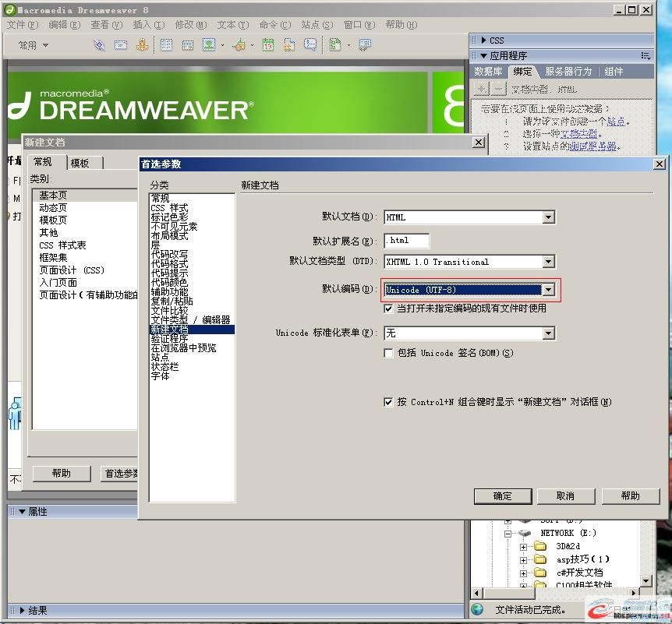Collapse the NETWORK (E:) drive tree node
Viewport: 672px width, 624px height.
tap(508, 534)
